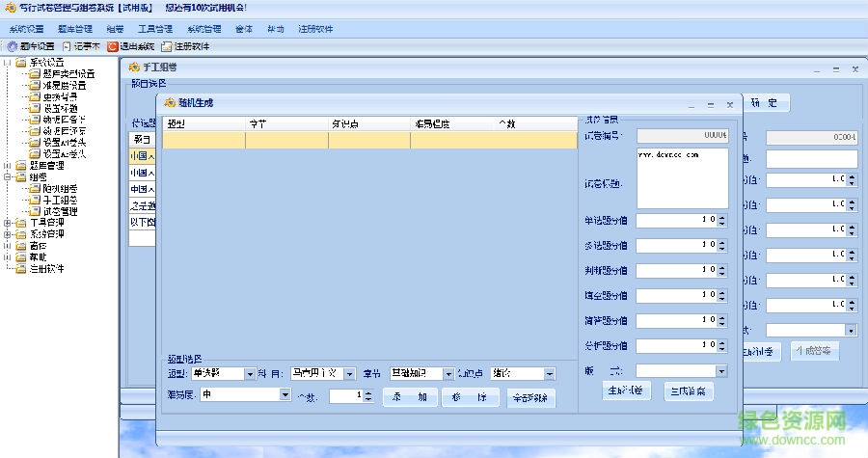Screen dimensions: 868x458
Task: Open the 记事本 notepad toolbar icon
Action: pos(67,46)
